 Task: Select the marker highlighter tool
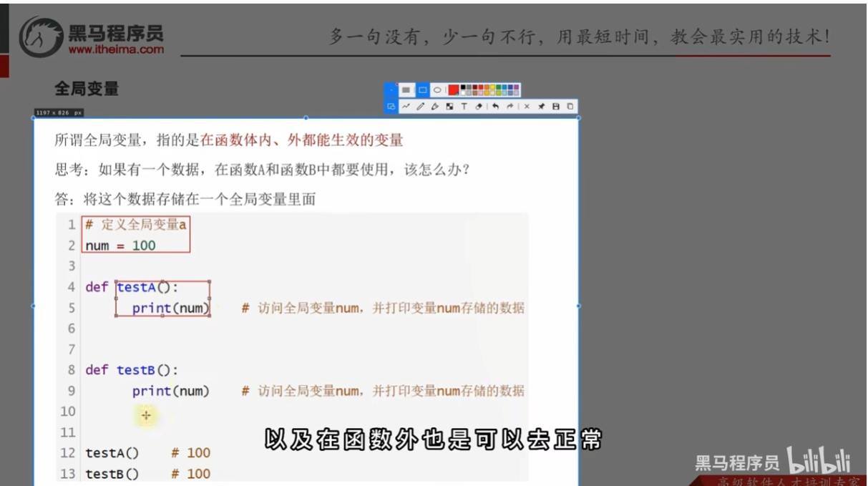point(435,106)
